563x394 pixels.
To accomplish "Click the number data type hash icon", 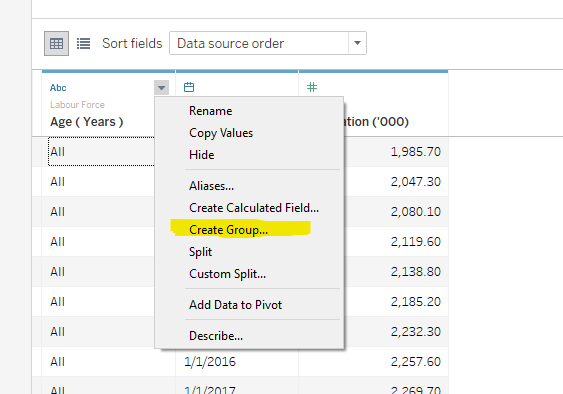I will pos(312,87).
